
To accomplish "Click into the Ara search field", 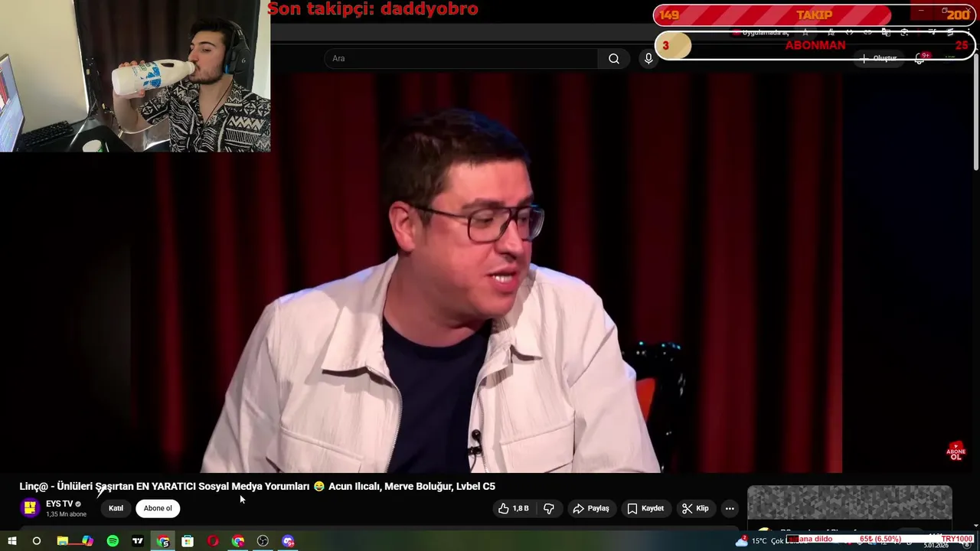I will pyautogui.click(x=462, y=59).
